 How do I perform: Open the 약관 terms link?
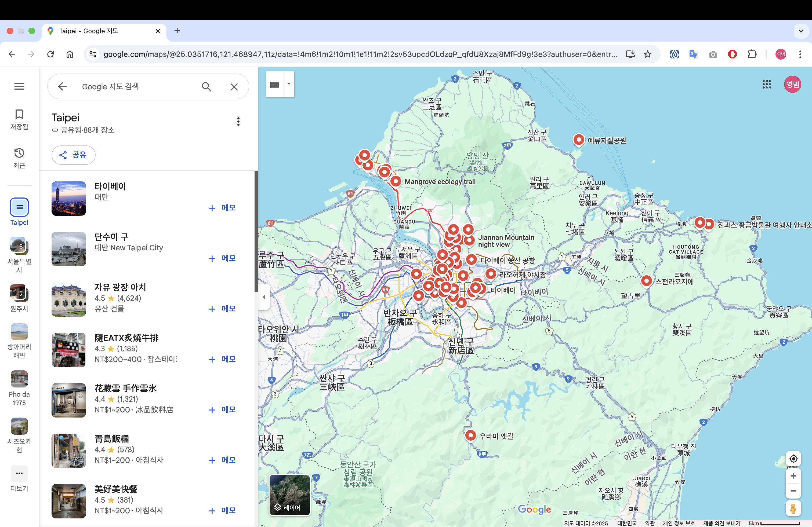click(x=650, y=523)
